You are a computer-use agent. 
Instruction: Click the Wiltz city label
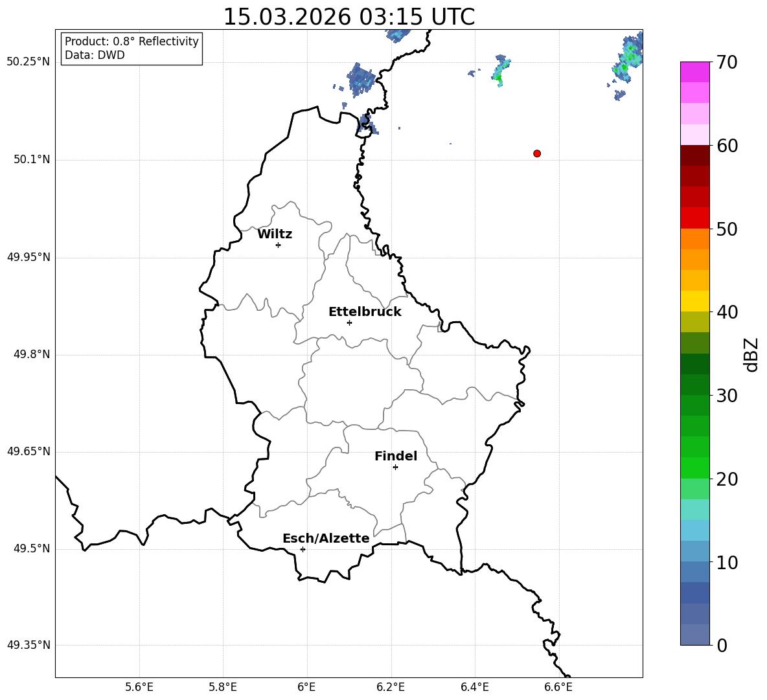[275, 234]
